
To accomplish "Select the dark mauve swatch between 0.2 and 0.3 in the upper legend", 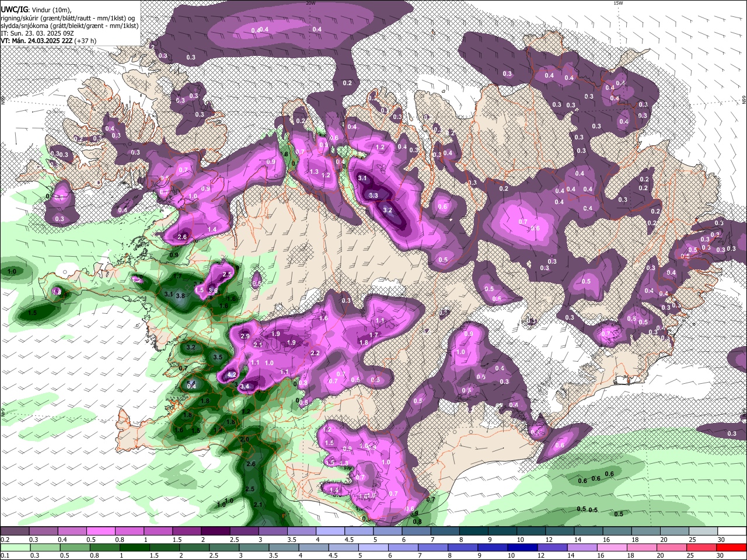I will pyautogui.click(x=15, y=531).
